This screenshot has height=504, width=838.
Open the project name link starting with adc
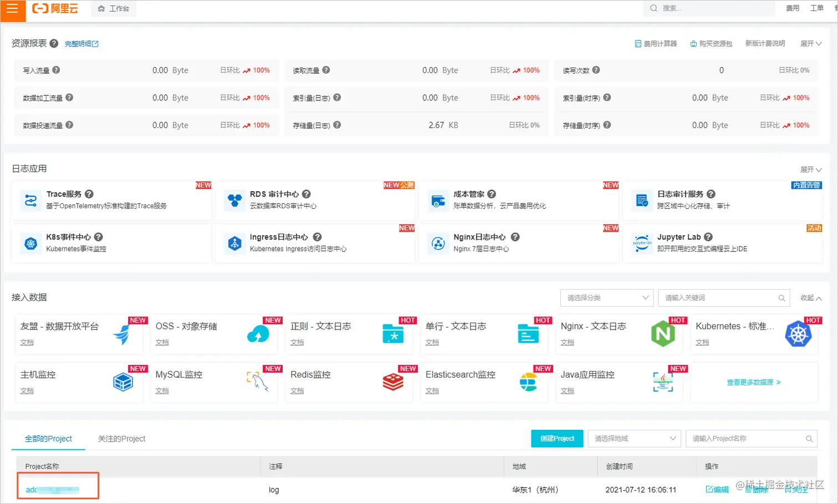pyautogui.click(x=53, y=490)
